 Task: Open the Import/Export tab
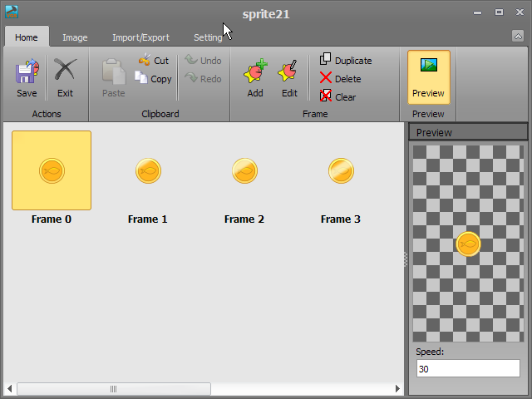tap(140, 37)
